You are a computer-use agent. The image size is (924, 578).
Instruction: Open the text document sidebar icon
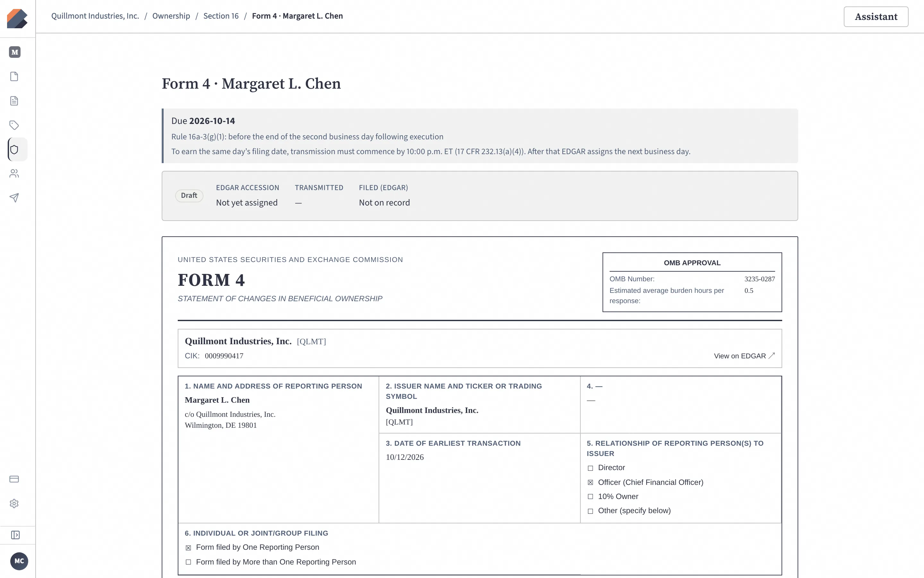[x=14, y=101]
